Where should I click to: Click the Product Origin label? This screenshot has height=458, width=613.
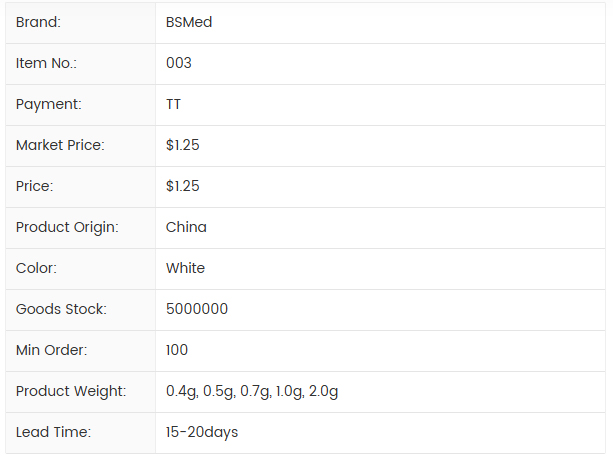[67, 227]
